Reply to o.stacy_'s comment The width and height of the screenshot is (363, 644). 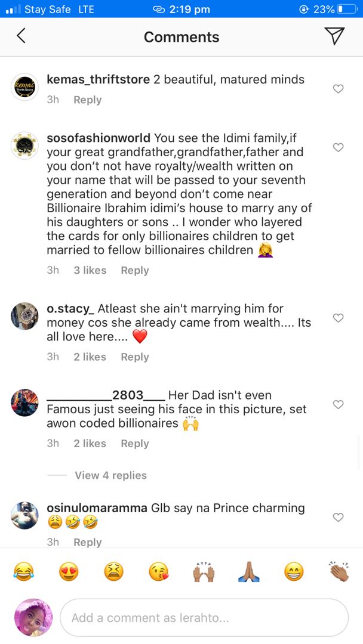[x=134, y=357]
